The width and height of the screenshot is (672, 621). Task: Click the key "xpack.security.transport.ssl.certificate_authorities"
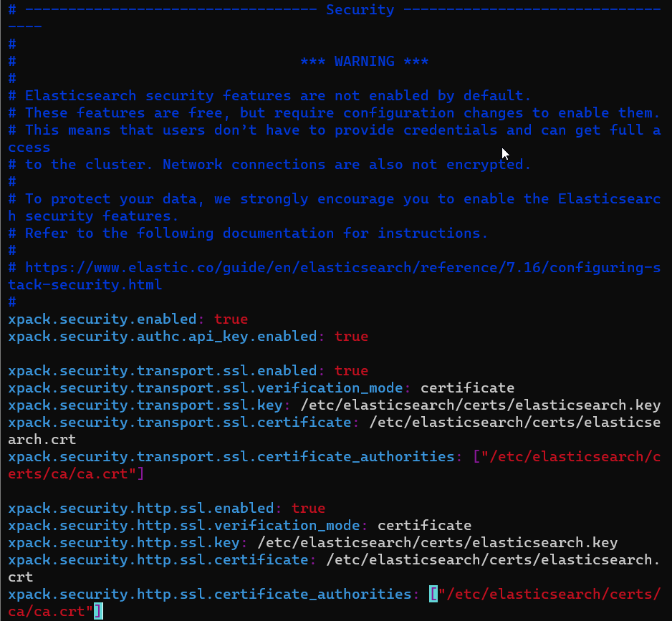[231, 456]
